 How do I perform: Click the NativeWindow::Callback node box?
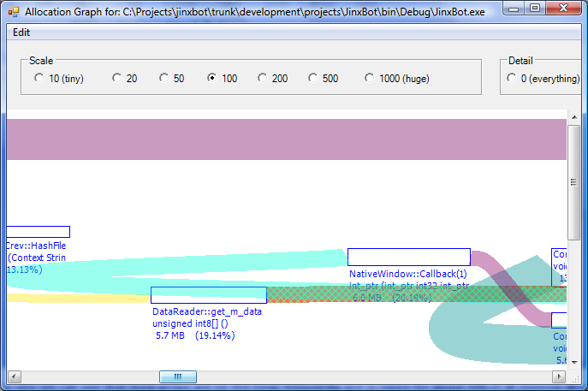pos(408,257)
